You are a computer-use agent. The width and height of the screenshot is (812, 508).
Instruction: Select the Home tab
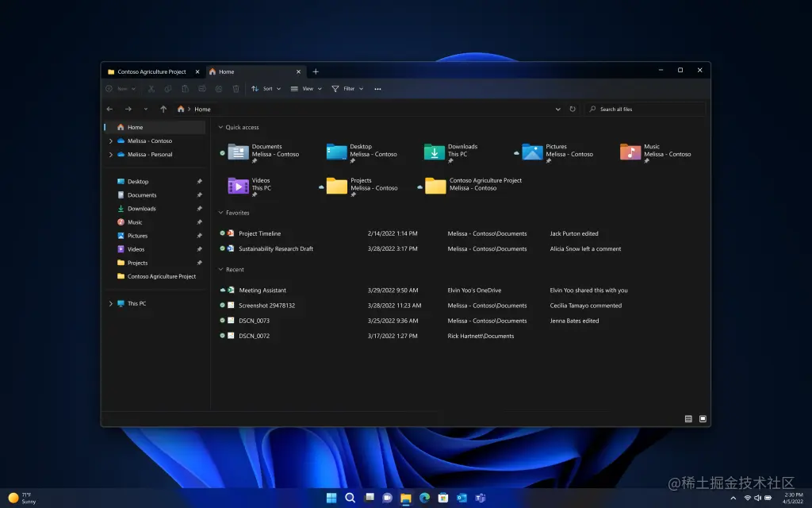pos(255,71)
